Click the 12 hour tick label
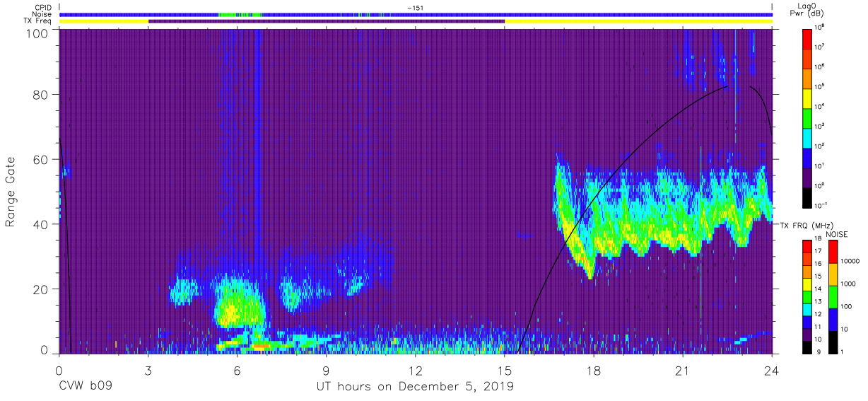Screen dimensions: 868x401 [x=416, y=371]
